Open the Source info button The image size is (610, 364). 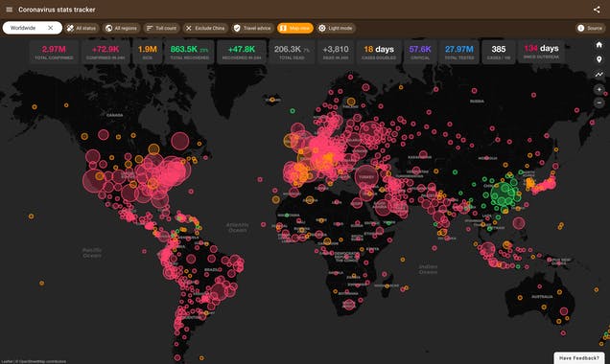pyautogui.click(x=591, y=28)
